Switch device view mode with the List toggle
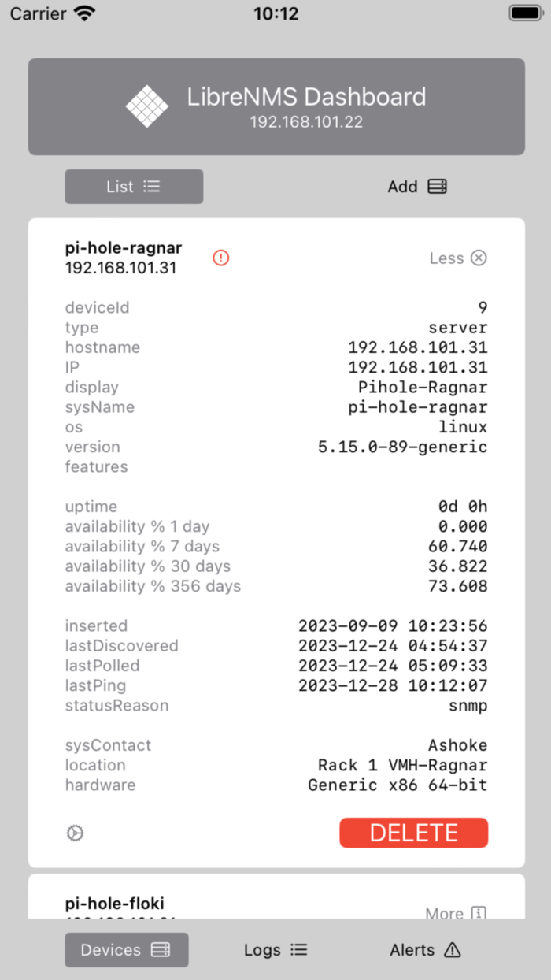 coord(133,187)
